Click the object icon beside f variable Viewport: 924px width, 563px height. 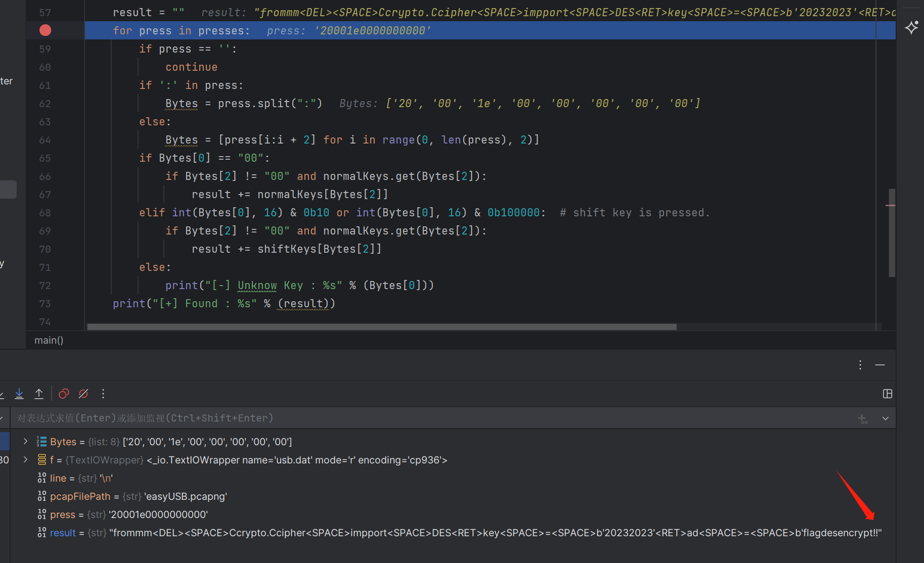pyautogui.click(x=41, y=460)
